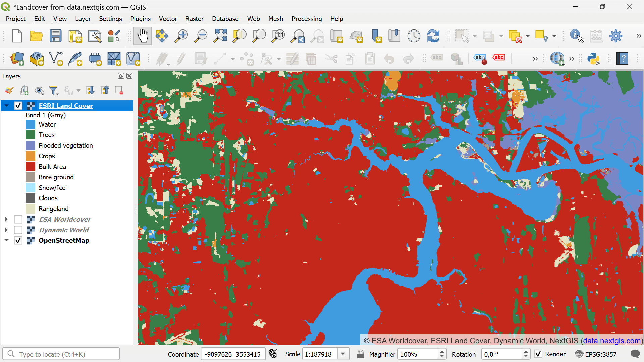This screenshot has width=644, height=362.
Task: Remove the selected layer icon
Action: [x=119, y=90]
